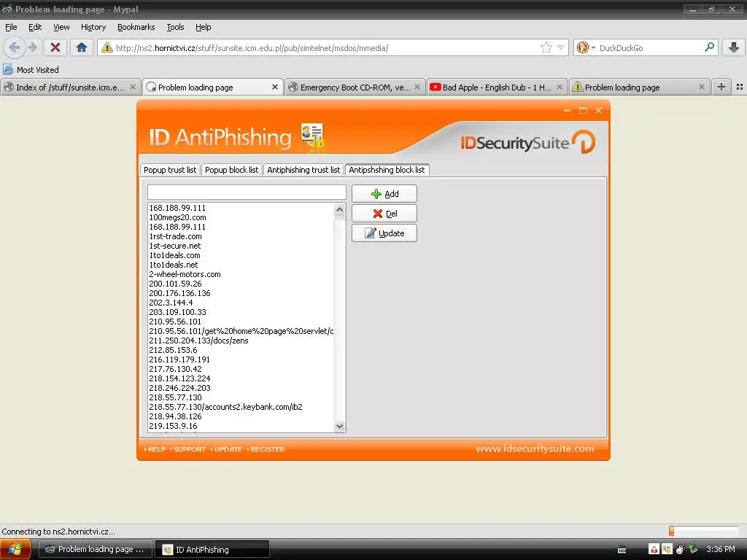The width and height of the screenshot is (747, 560).
Task: Close the Index of /stuff tab
Action: click(133, 87)
